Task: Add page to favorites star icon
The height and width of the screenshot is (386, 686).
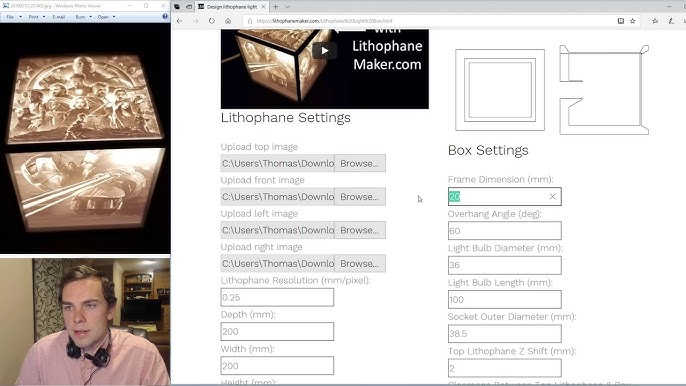Action: [633, 21]
